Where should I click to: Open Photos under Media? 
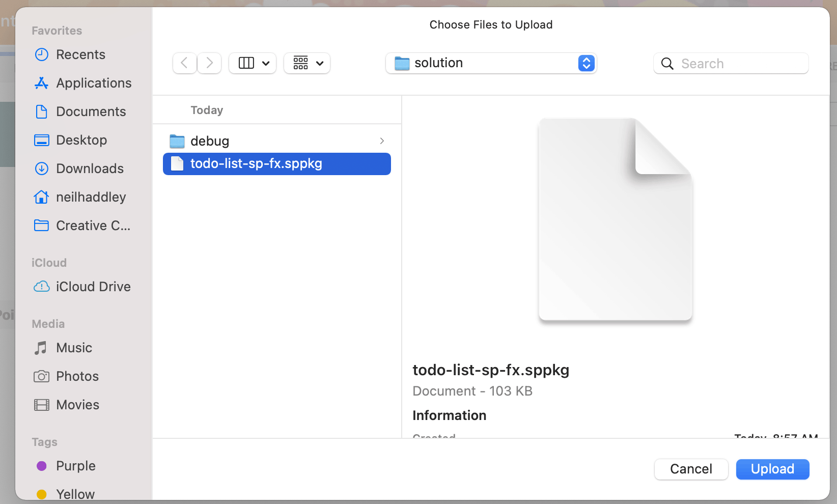77,376
